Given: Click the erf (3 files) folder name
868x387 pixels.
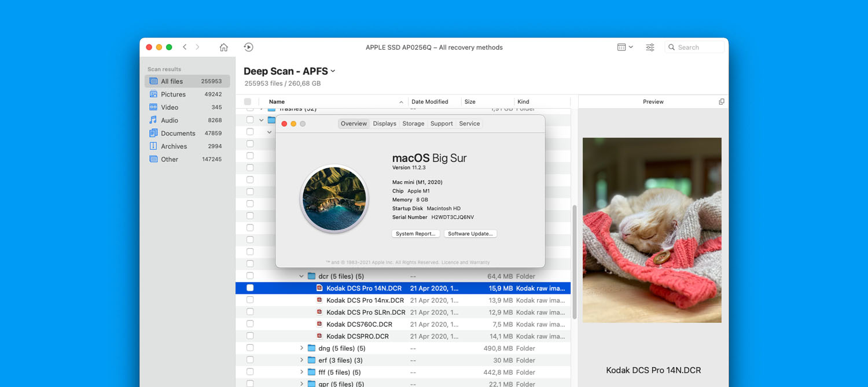Looking at the screenshot, I should coord(340,360).
